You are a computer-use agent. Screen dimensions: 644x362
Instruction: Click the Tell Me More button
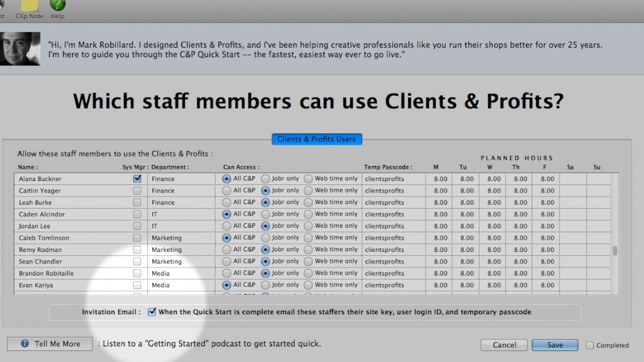(50, 344)
